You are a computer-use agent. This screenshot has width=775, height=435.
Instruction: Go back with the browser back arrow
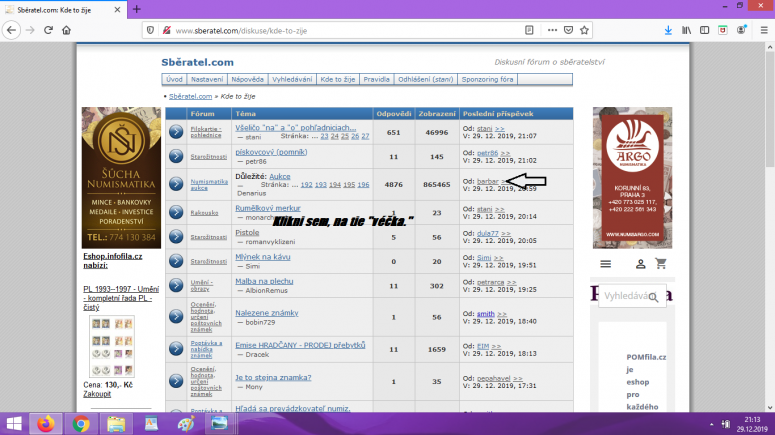[x=11, y=30]
